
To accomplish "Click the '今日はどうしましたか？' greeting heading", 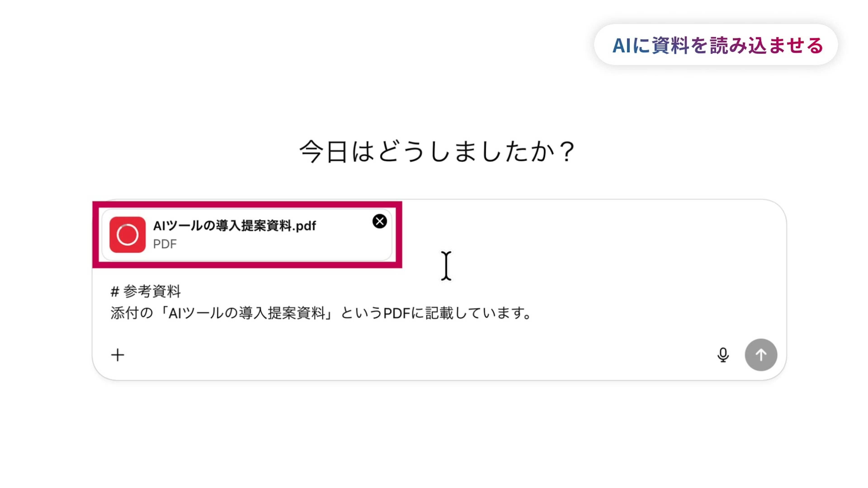I will pyautogui.click(x=437, y=152).
